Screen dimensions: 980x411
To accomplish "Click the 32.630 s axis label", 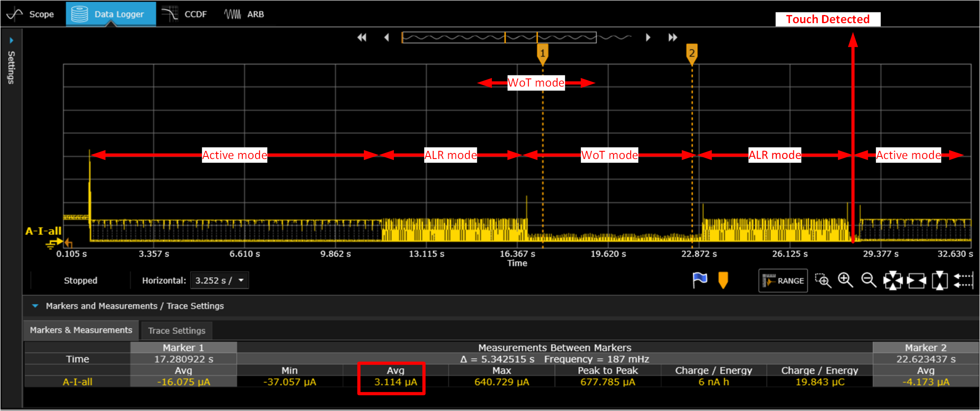I will pos(955,254).
